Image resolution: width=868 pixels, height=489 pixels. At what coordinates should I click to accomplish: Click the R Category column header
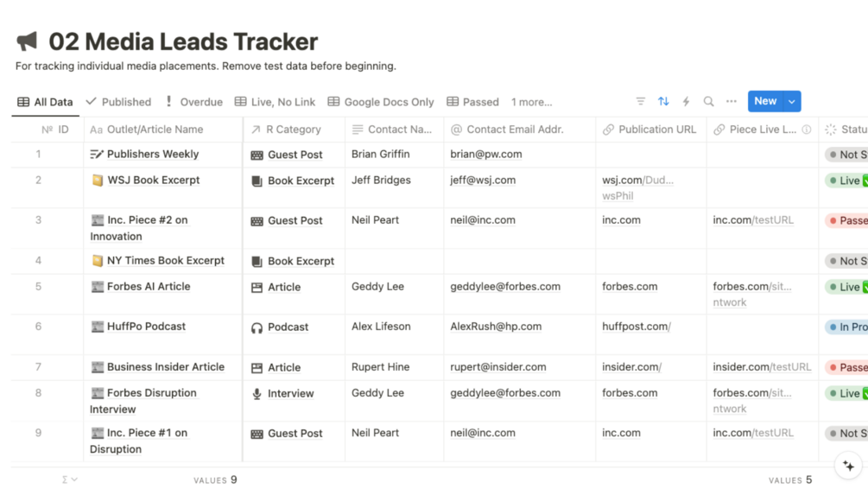pos(293,130)
